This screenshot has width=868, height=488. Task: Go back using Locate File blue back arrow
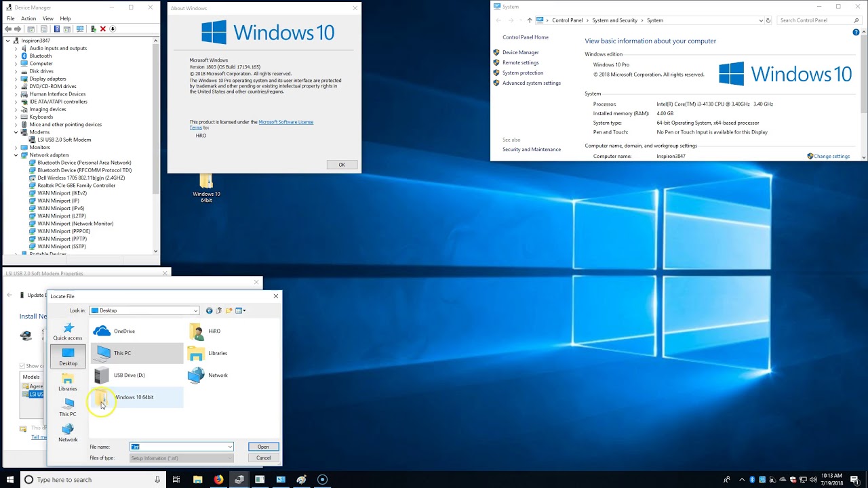point(209,310)
